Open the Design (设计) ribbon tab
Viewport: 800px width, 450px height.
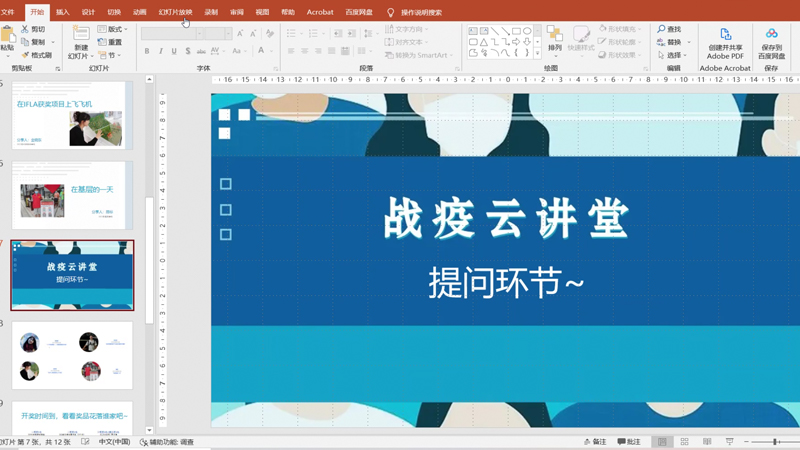point(88,12)
